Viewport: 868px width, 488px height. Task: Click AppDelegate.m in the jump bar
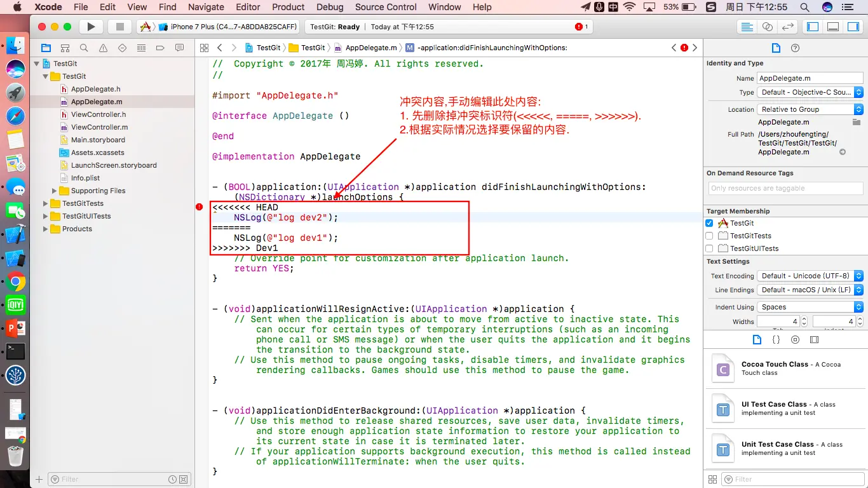366,48
